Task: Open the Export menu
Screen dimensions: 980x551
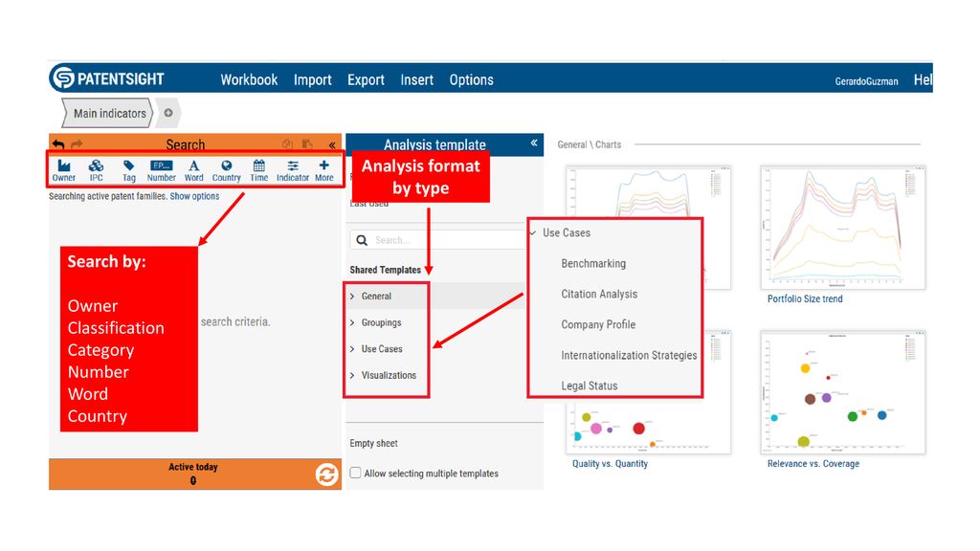Action: tap(366, 80)
